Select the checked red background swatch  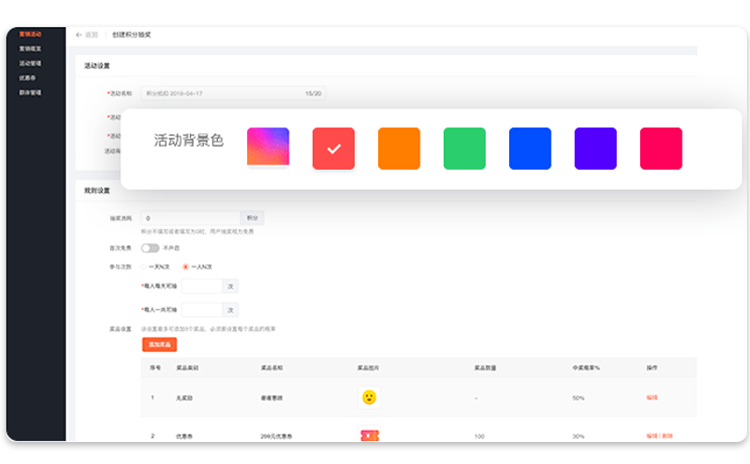point(334,149)
